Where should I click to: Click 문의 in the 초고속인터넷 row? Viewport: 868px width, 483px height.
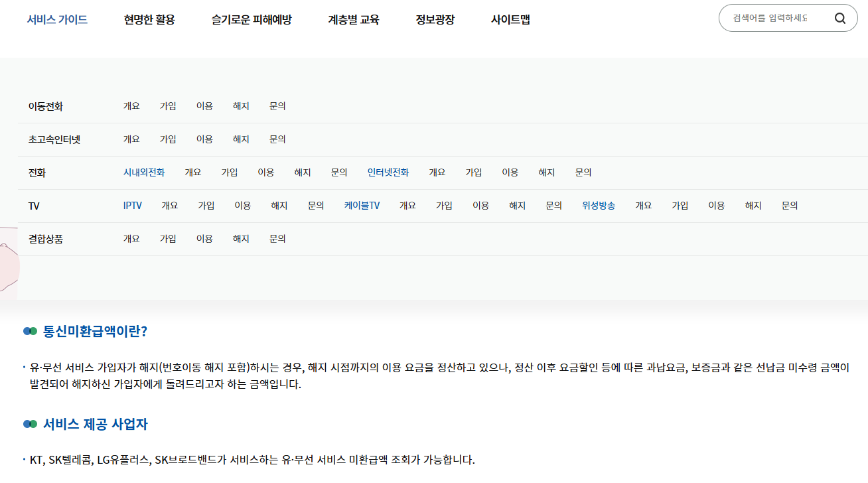pyautogui.click(x=277, y=139)
